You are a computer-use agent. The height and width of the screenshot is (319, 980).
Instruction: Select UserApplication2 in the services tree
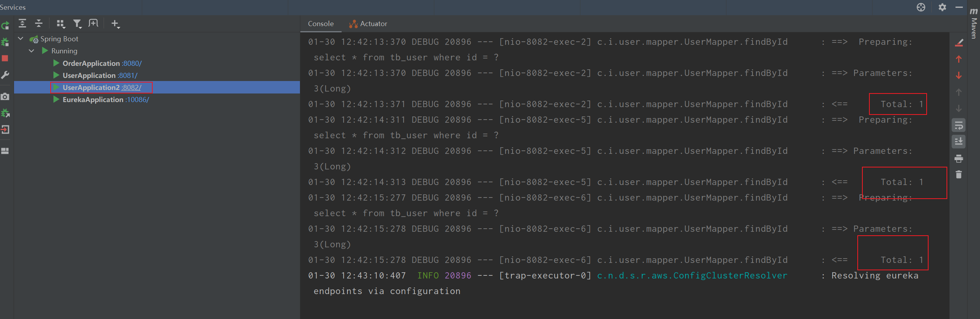pyautogui.click(x=91, y=87)
